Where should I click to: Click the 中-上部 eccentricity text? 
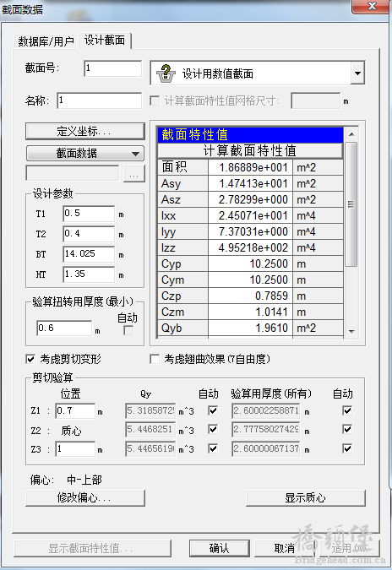click(84, 480)
